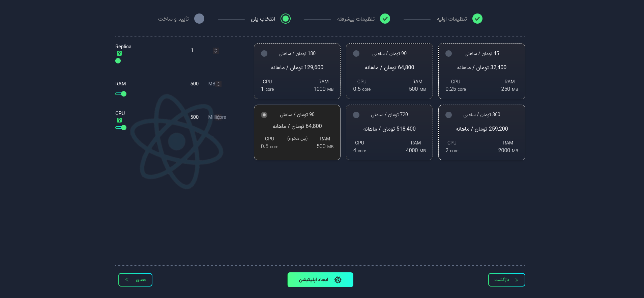Select the 518,400 toman monthly plan card
The width and height of the screenshot is (644, 298).
[x=389, y=132]
